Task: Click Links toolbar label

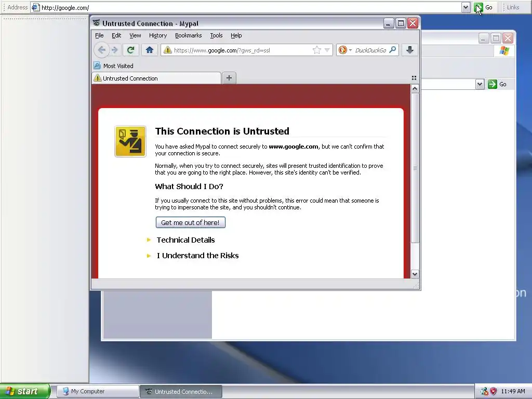Action: (x=513, y=7)
